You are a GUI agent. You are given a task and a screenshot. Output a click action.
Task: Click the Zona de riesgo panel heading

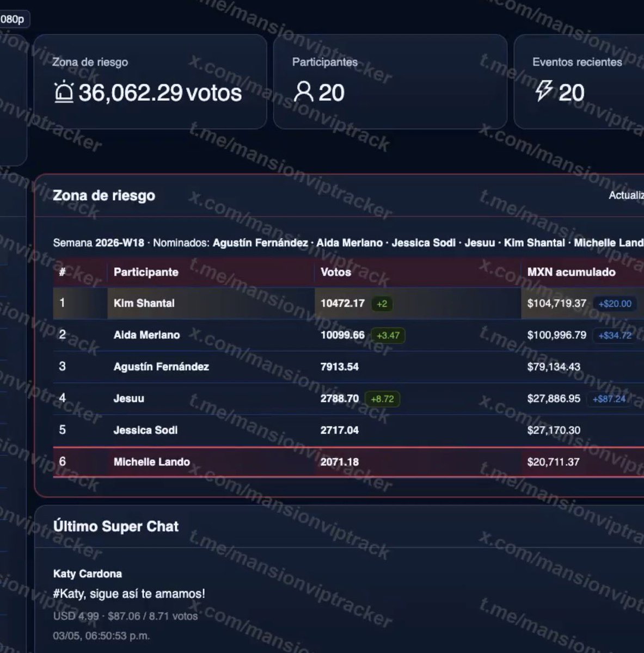pyautogui.click(x=104, y=195)
